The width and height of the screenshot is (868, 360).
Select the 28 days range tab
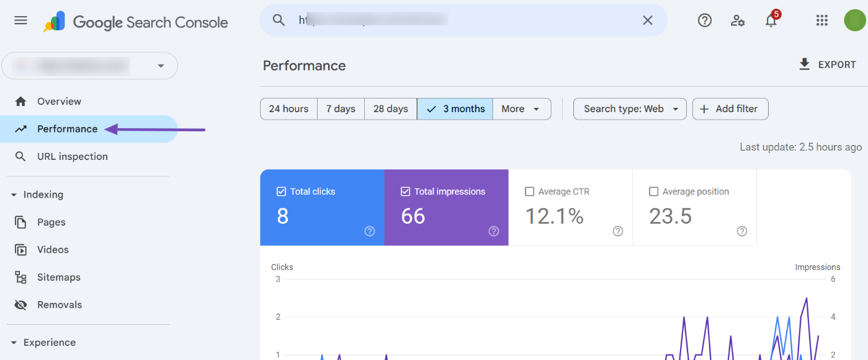pyautogui.click(x=390, y=109)
